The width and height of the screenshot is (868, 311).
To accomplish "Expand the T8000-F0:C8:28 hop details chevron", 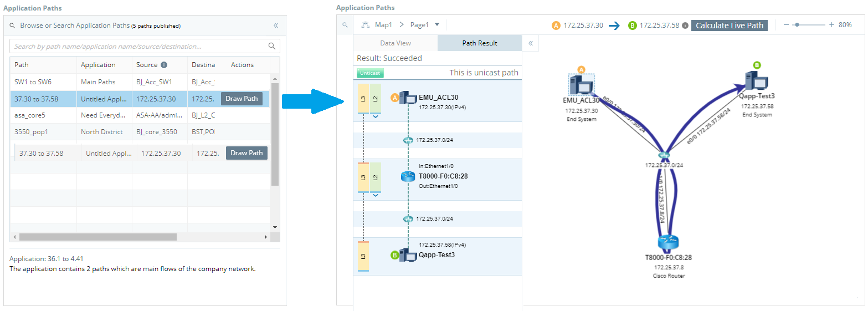I will [x=376, y=195].
